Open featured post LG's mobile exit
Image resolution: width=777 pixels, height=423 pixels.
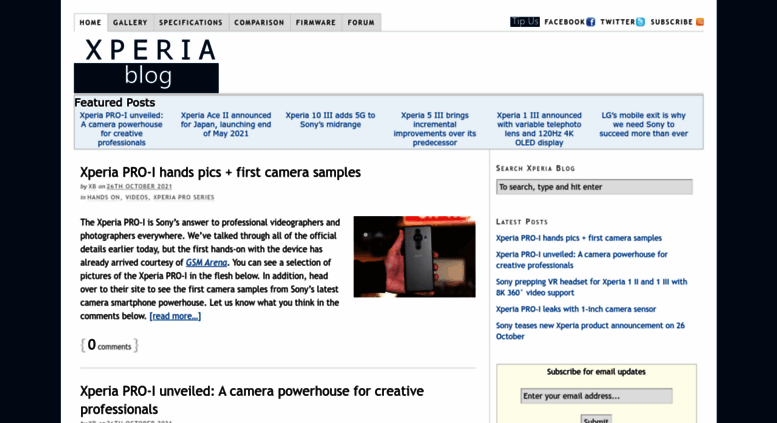pos(644,124)
